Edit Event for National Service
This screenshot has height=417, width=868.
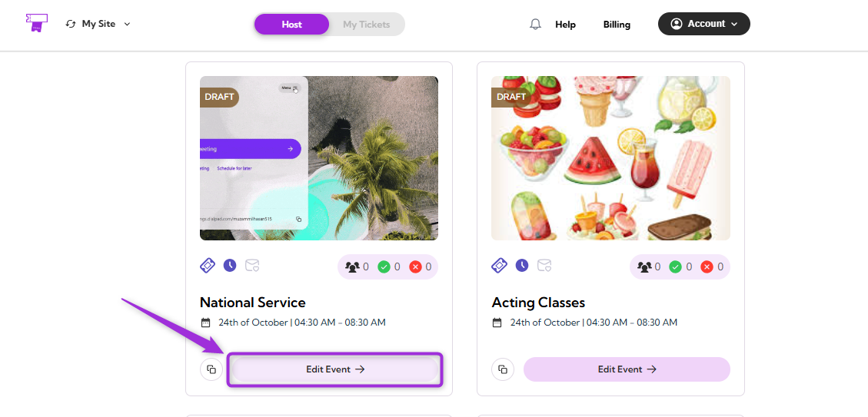click(x=335, y=369)
